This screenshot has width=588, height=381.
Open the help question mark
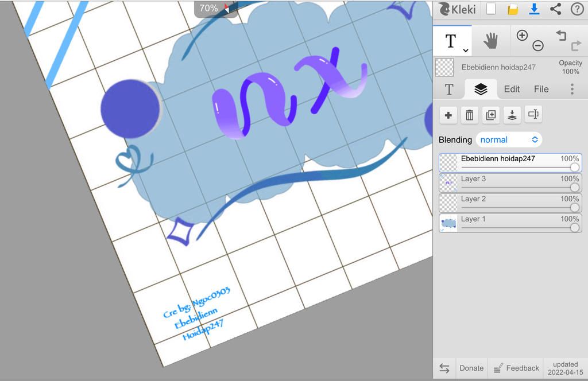click(577, 9)
